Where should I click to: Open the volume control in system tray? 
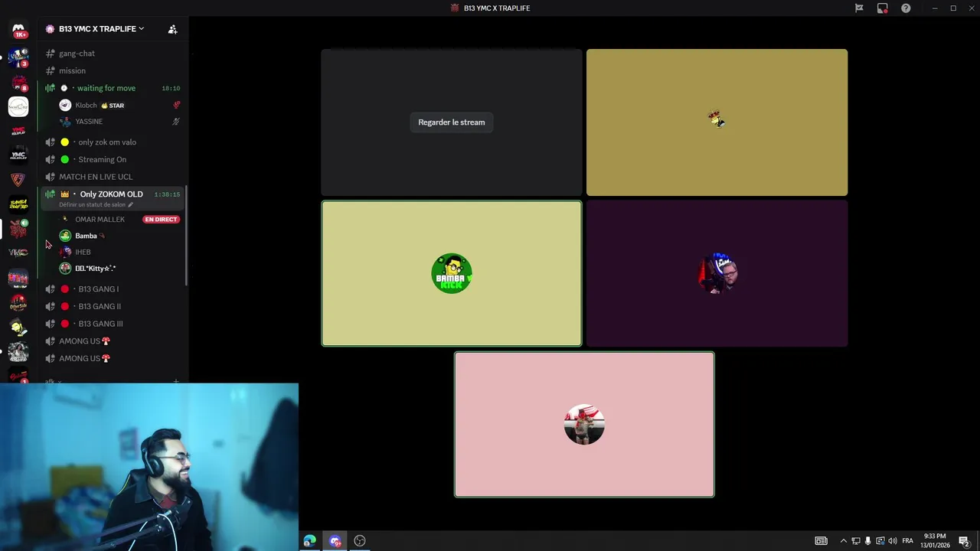893,541
